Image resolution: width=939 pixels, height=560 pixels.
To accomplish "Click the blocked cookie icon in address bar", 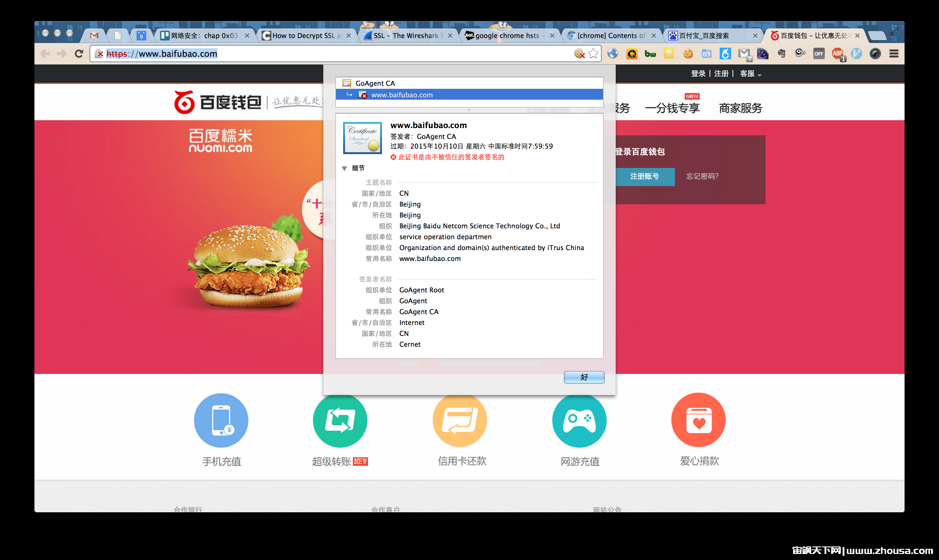I will (579, 53).
